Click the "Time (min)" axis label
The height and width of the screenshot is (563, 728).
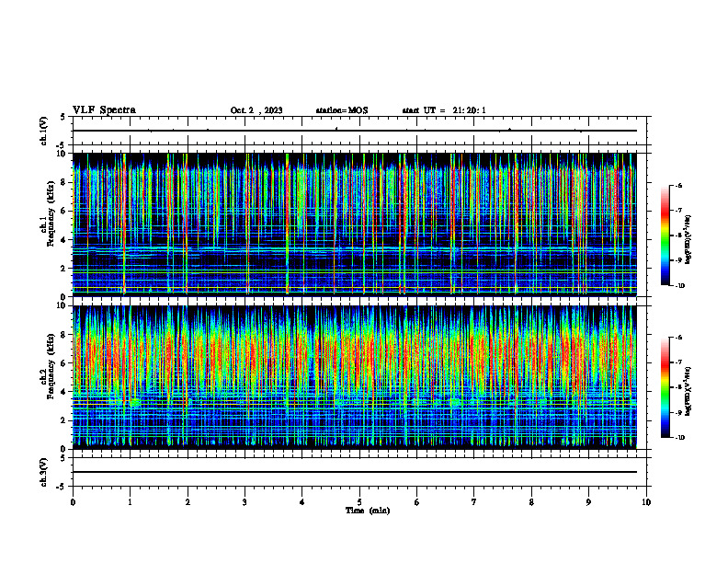click(x=368, y=511)
